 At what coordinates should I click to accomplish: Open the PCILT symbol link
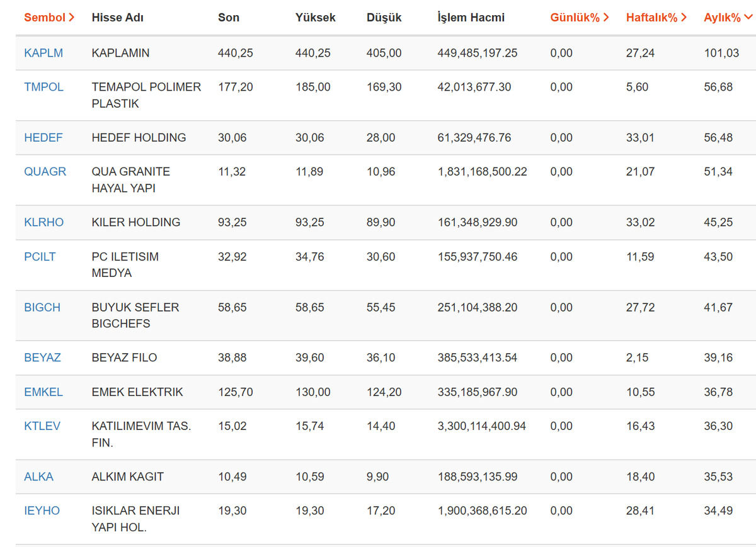point(40,256)
